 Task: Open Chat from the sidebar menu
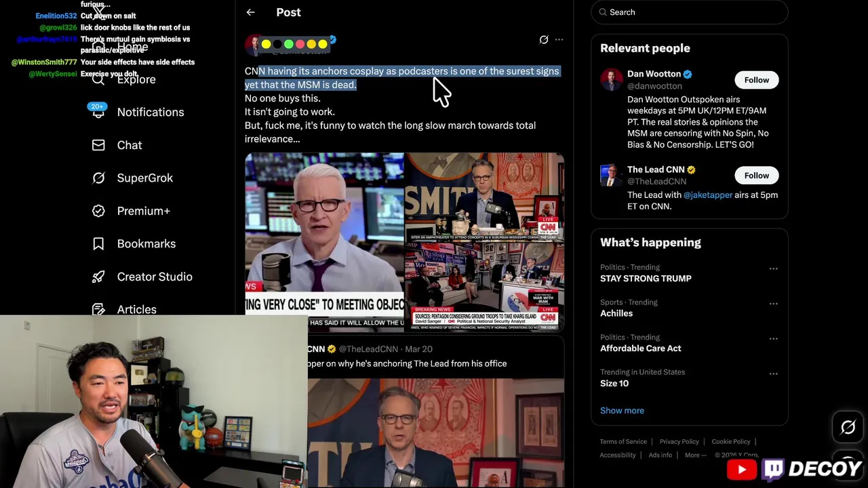click(130, 145)
